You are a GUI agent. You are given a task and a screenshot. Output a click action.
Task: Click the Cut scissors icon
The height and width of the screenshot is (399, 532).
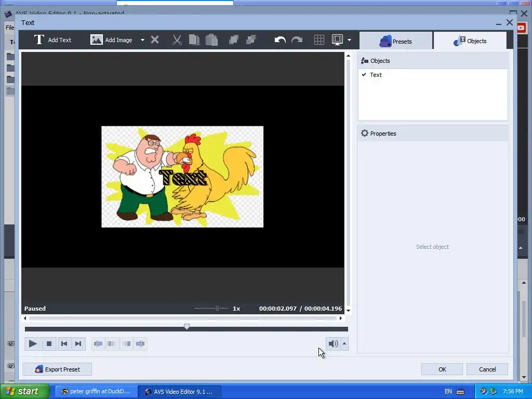177,40
